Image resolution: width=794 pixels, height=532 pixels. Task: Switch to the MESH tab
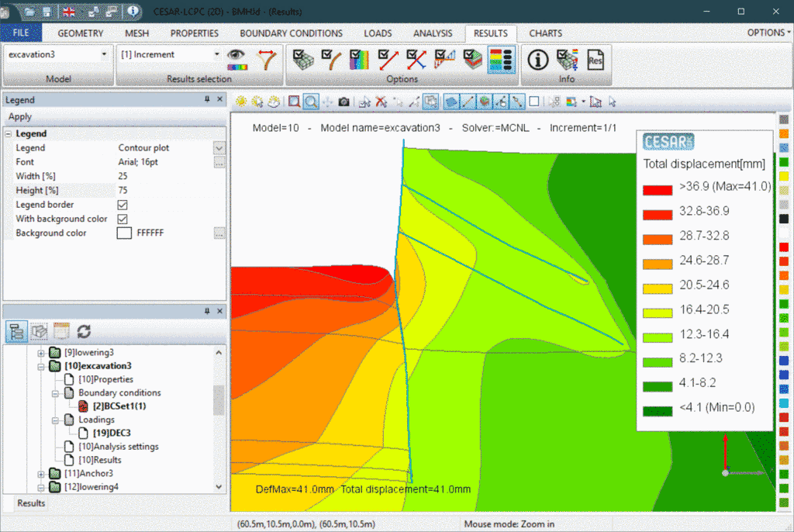tap(136, 33)
